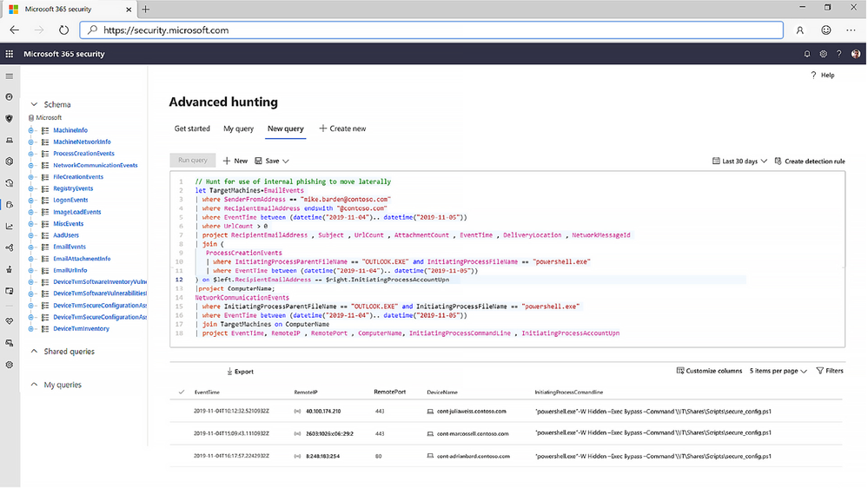
Task: Click the Help link
Action: [x=823, y=75]
